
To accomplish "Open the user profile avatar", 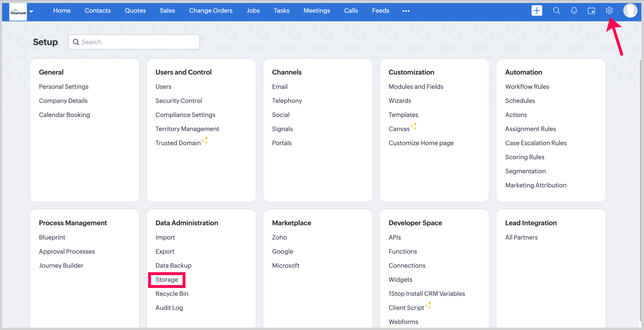I will click(x=630, y=11).
